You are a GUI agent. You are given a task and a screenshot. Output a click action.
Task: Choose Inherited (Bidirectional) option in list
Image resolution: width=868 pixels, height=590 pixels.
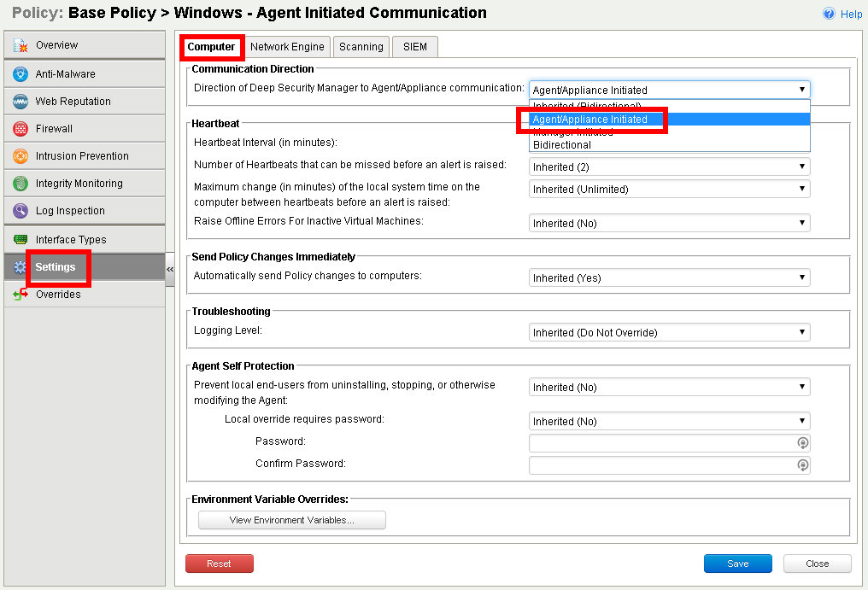click(x=669, y=106)
